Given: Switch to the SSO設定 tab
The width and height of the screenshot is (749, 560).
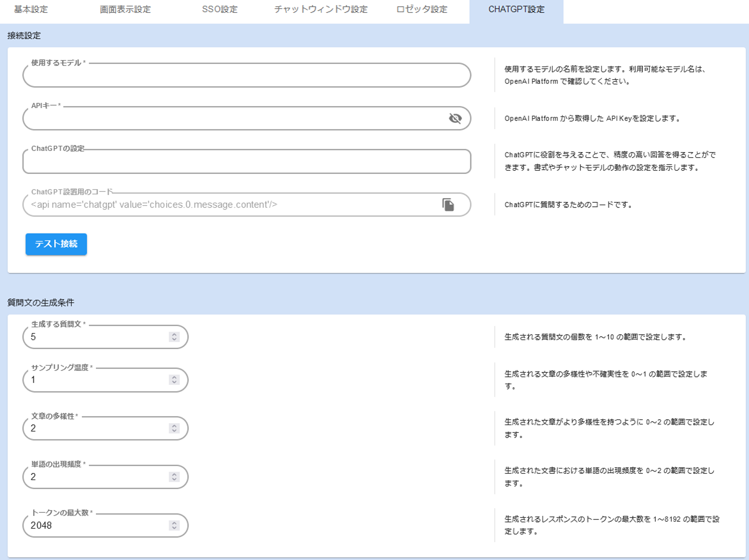Looking at the screenshot, I should tap(219, 10).
